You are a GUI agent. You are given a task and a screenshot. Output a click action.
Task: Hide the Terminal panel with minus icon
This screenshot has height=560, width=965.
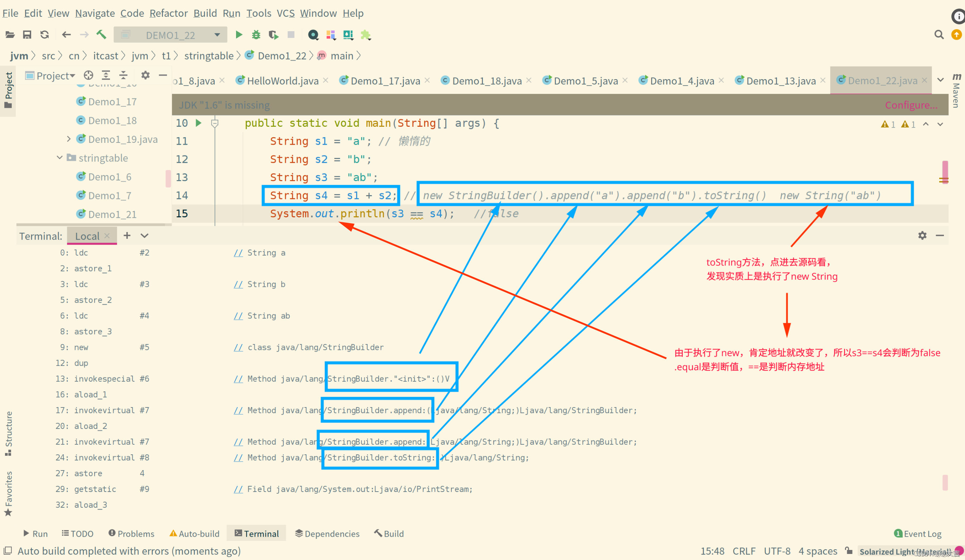pos(940,235)
